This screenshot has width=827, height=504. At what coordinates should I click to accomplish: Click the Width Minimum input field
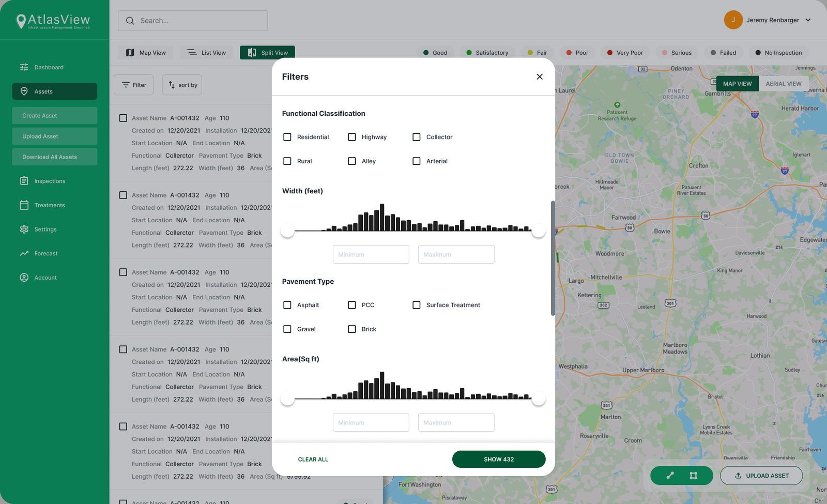[371, 254]
